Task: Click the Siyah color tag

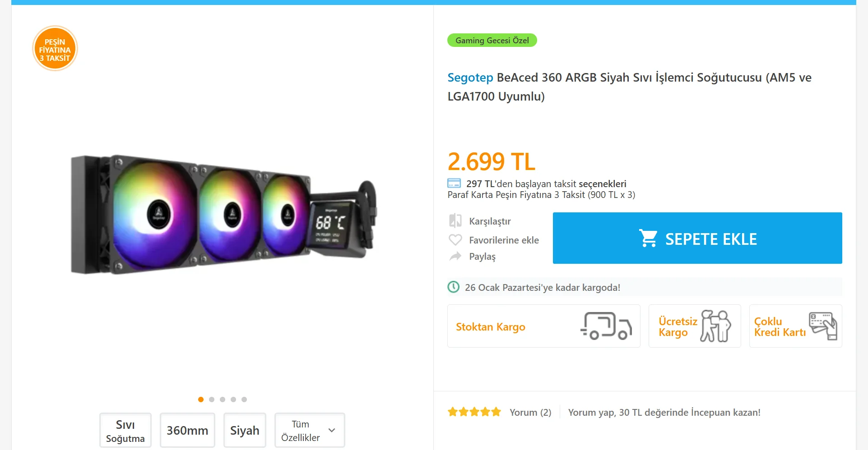Action: pos(245,431)
